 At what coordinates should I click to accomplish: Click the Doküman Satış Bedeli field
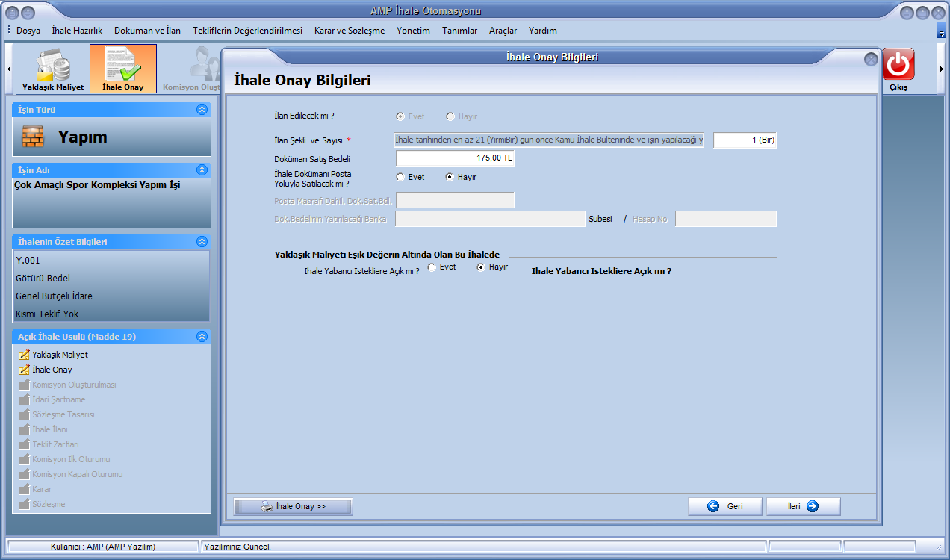455,158
